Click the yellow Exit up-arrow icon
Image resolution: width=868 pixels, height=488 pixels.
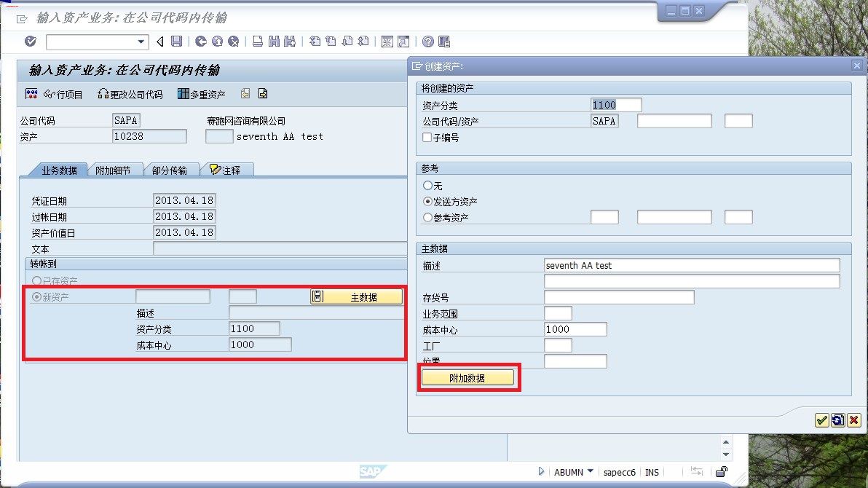pos(218,41)
